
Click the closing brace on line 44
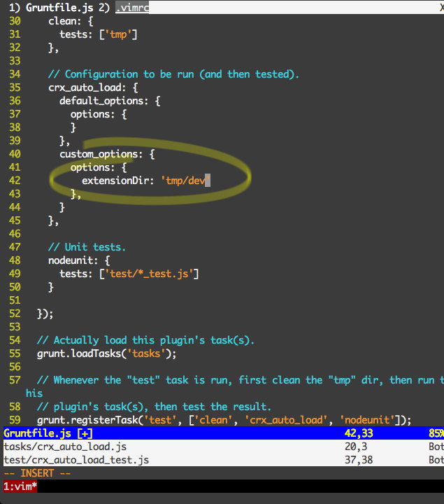pos(62,207)
